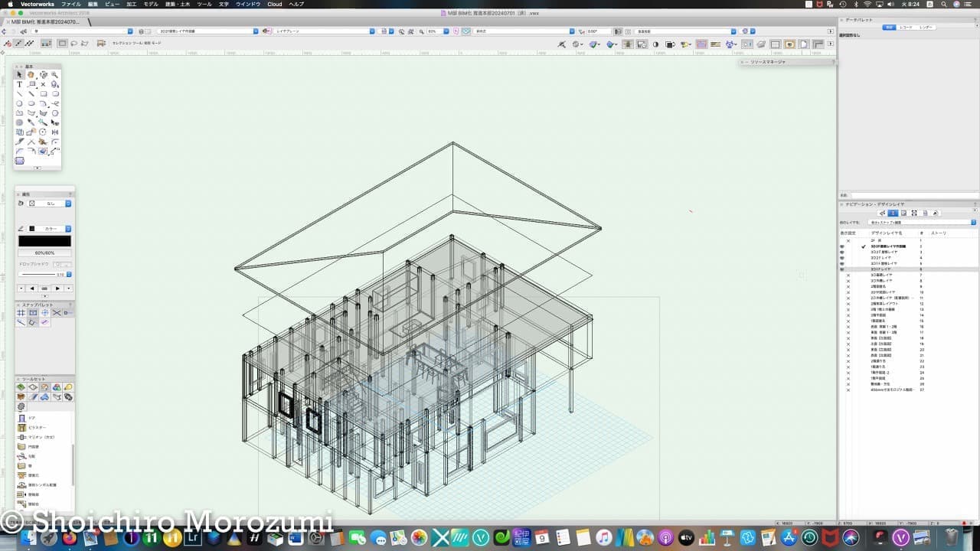980x551 pixels.
Task: Click the black pen color swatch
Action: (44, 241)
